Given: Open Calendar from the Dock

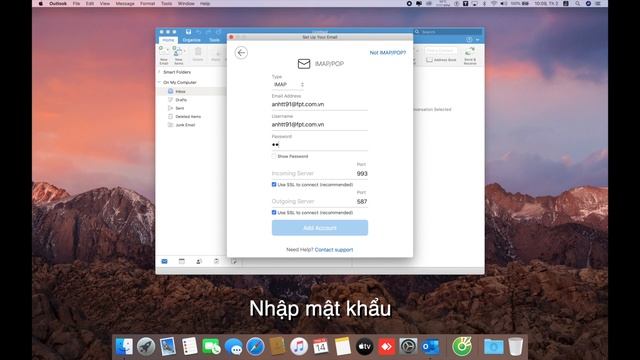Looking at the screenshot, I should click(320, 347).
